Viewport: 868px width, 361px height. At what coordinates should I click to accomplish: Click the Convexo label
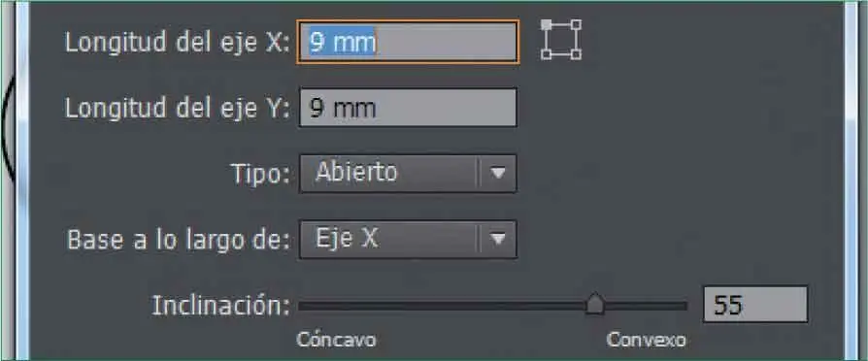[646, 340]
